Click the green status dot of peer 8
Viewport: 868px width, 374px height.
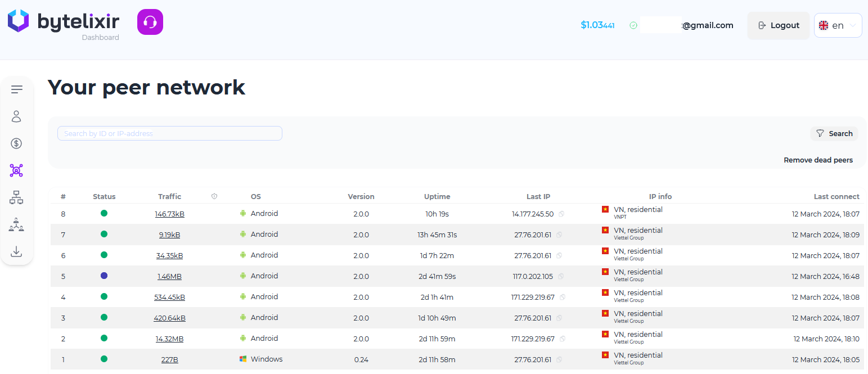104,213
